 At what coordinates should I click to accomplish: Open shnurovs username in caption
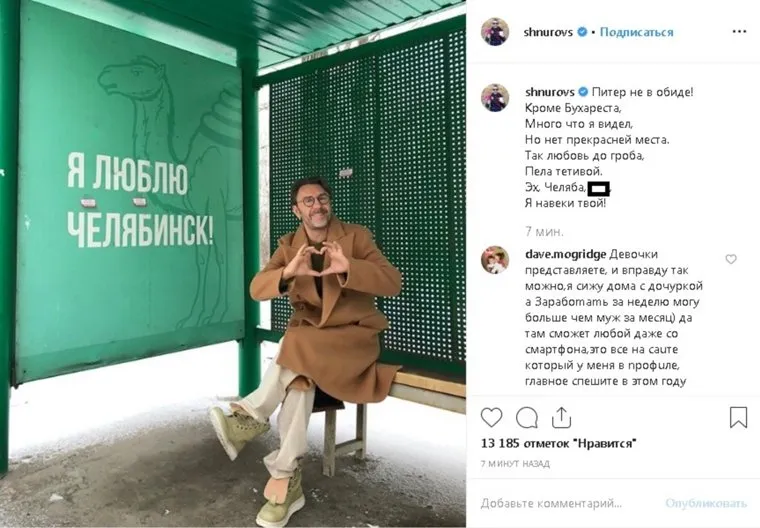(x=550, y=92)
